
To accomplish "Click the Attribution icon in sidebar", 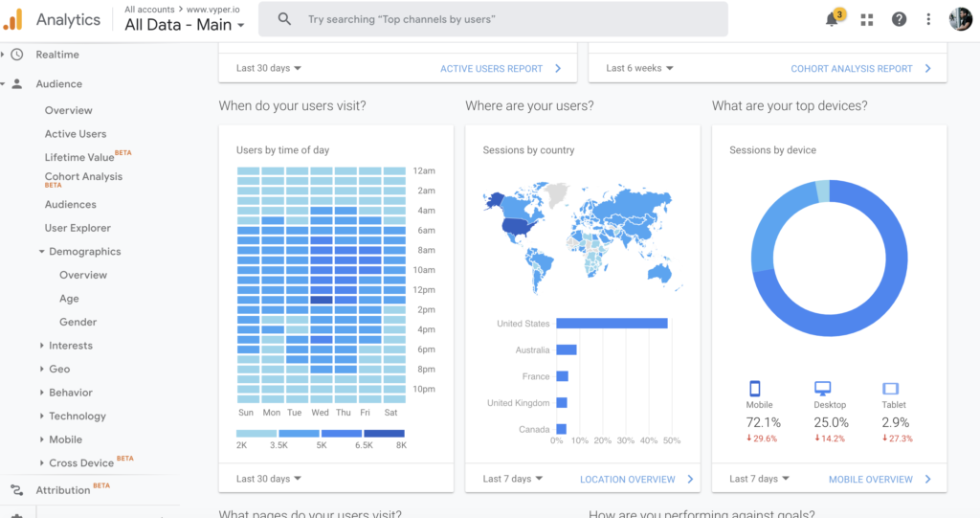I will coord(16,490).
